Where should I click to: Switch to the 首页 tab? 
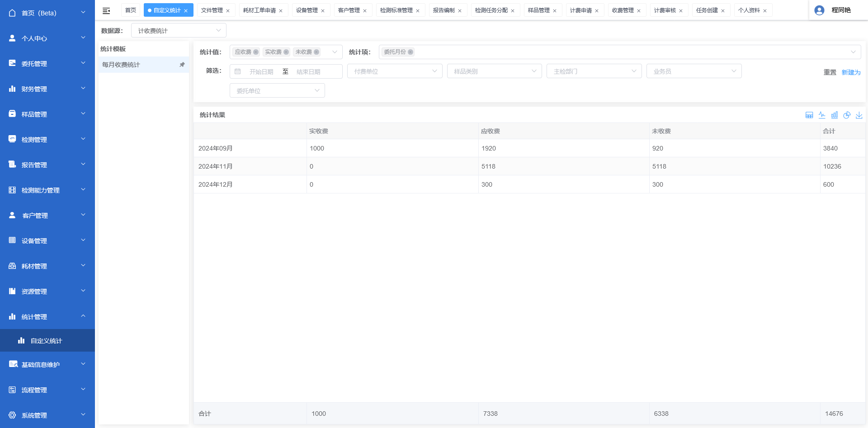coord(131,10)
